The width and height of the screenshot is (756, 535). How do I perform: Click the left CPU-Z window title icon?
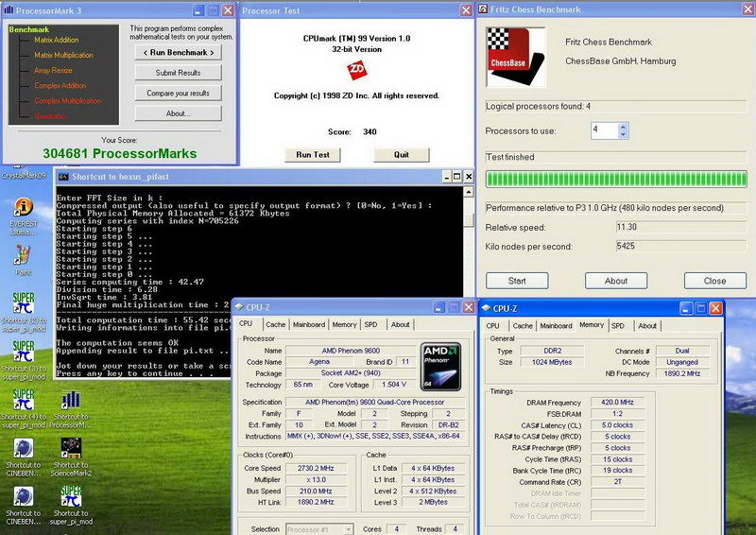(239, 307)
